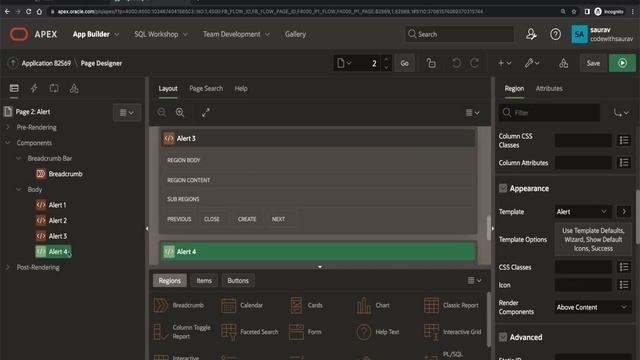Select the Faceted Search region
This screenshot has height=360, width=640.
pos(249,332)
